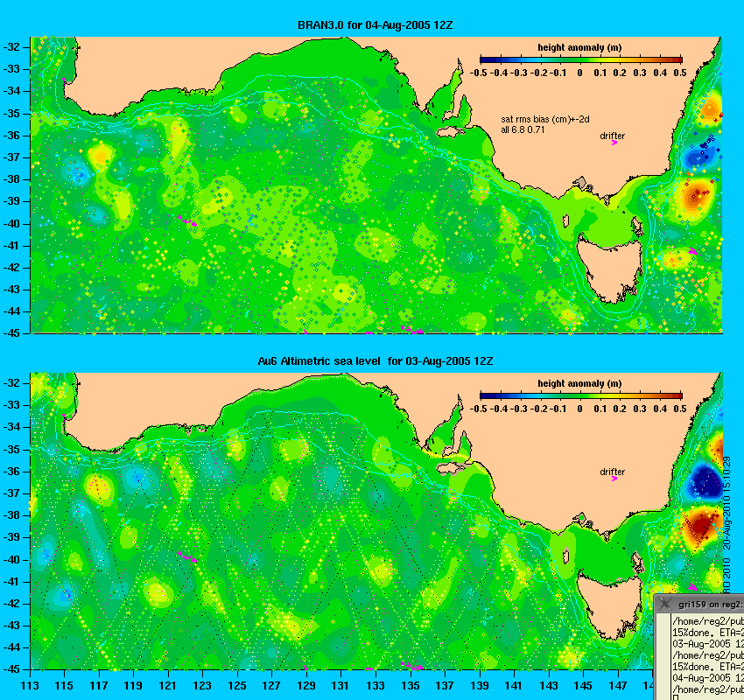The width and height of the screenshot is (744, 700).
Task: Click longitude tick label 131
Action: [340, 686]
